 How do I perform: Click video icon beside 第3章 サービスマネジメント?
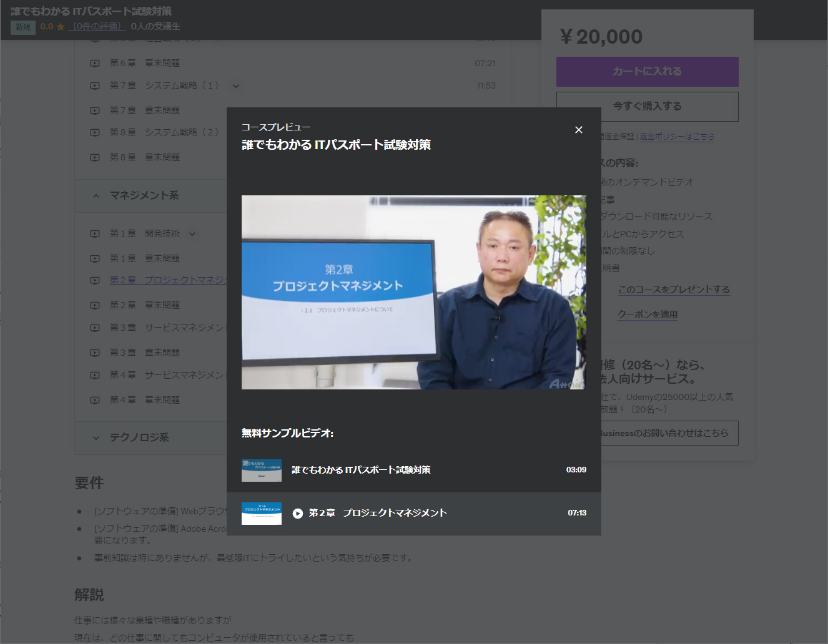tap(95, 328)
